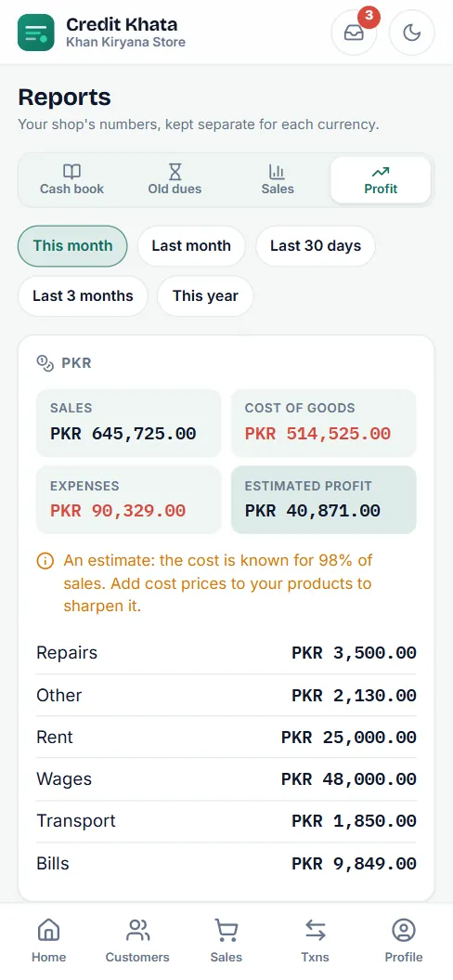Select the Profit tab
453x980 pixels.
point(381,180)
